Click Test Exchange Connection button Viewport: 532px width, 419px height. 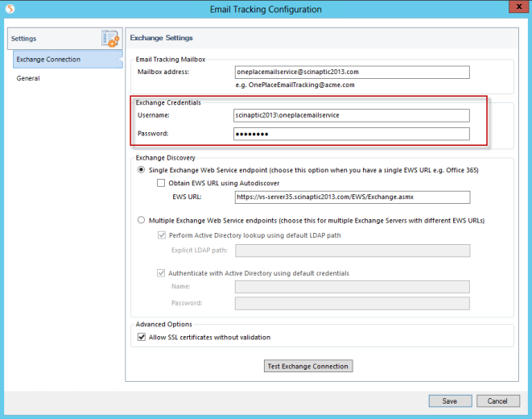coord(308,366)
